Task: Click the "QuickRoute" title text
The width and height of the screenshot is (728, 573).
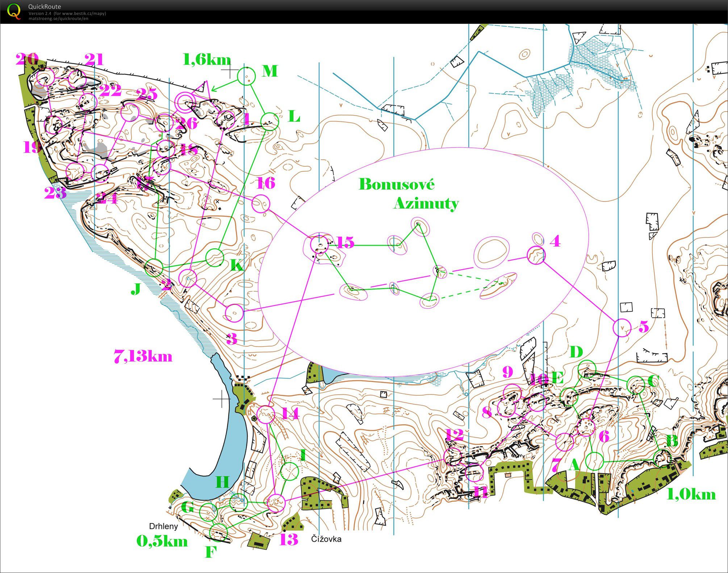Action: click(x=45, y=7)
